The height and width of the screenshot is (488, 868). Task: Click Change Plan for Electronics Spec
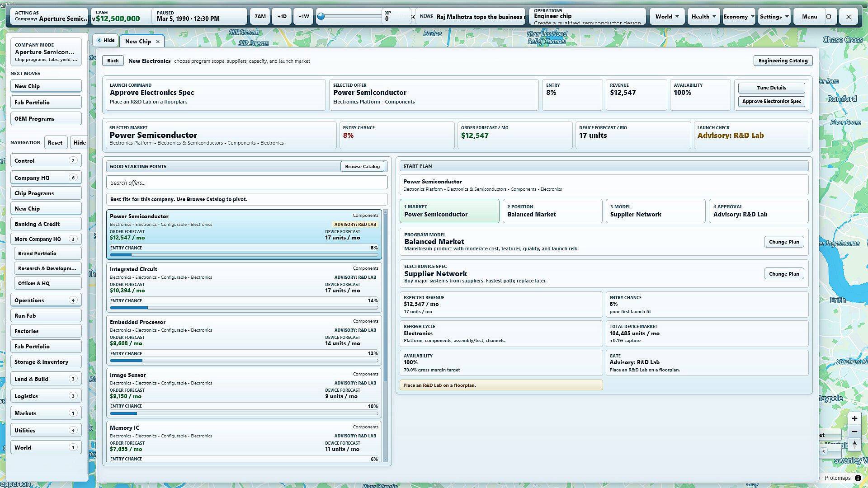click(784, 274)
